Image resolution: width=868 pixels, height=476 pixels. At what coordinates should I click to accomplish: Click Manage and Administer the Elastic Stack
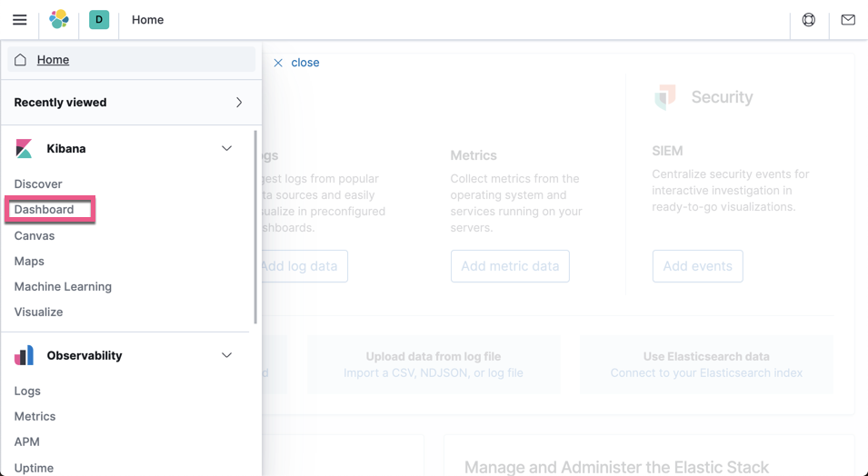616,468
